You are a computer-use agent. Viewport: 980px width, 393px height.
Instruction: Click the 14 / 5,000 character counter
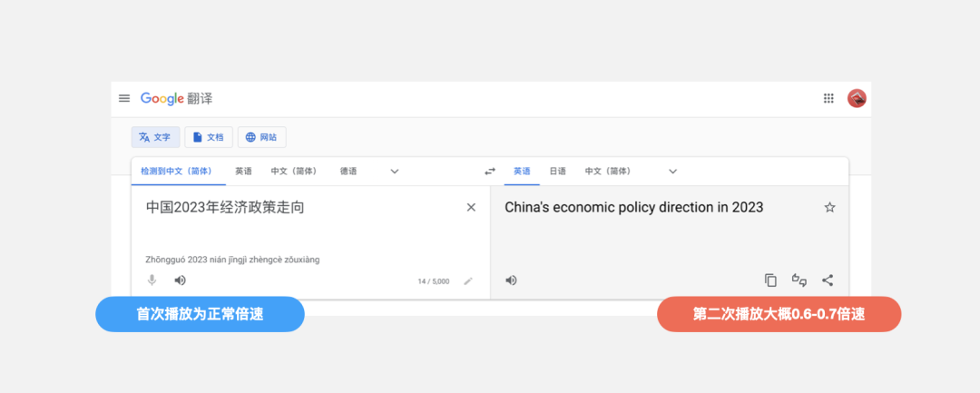point(433,281)
